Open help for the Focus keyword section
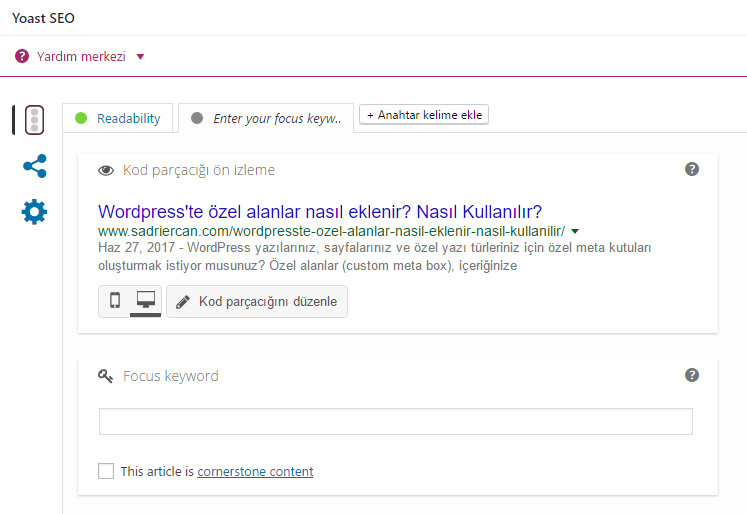Viewport: 747px width, 514px height. 692,375
